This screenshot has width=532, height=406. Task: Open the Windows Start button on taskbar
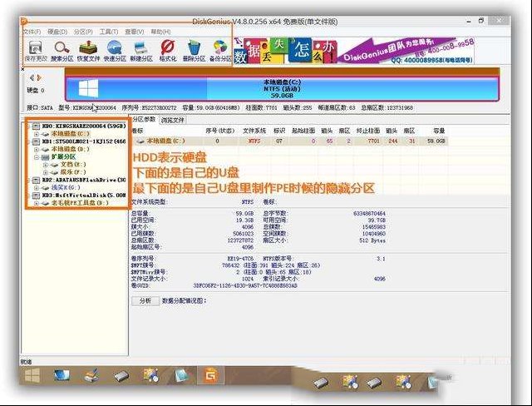coord(32,375)
